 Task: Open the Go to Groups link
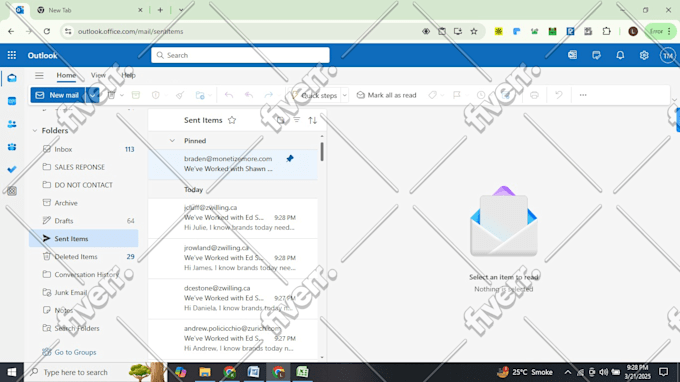pyautogui.click(x=75, y=352)
